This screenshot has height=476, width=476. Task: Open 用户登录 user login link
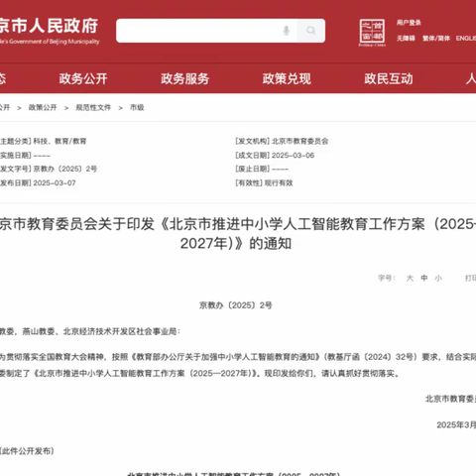click(409, 23)
